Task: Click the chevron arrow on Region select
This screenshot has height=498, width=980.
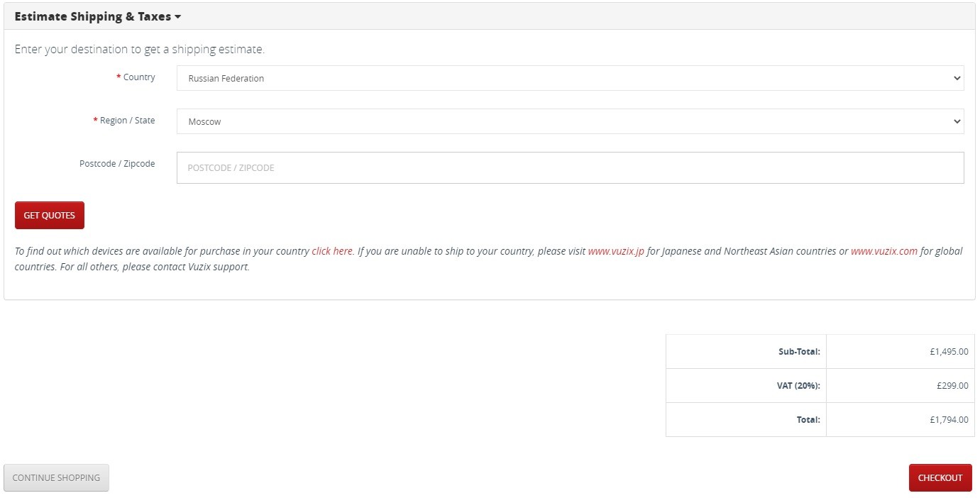Action: [957, 121]
